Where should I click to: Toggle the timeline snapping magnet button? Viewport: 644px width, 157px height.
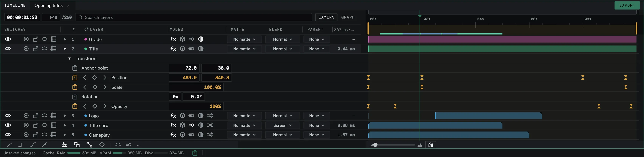tap(430, 145)
